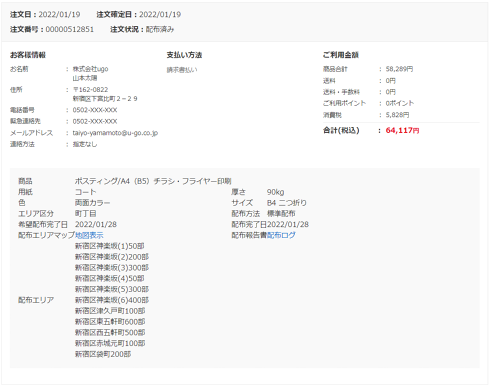Select the order number 00000512851
The width and height of the screenshot is (490, 387).
tap(70, 29)
